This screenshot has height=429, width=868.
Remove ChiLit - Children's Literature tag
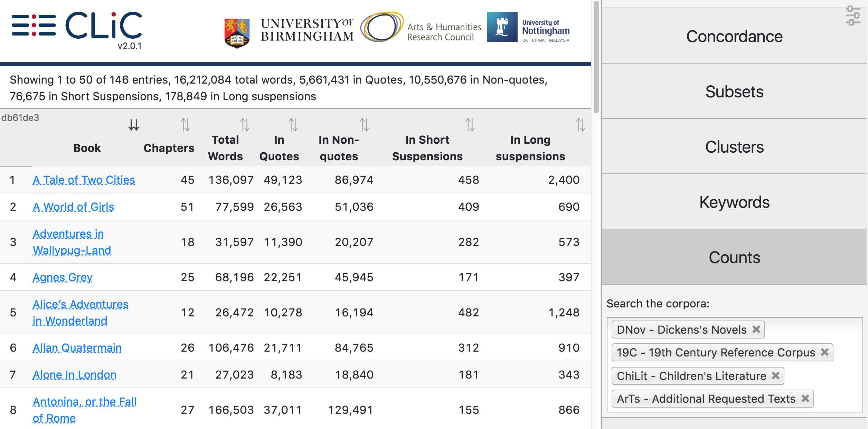(775, 376)
